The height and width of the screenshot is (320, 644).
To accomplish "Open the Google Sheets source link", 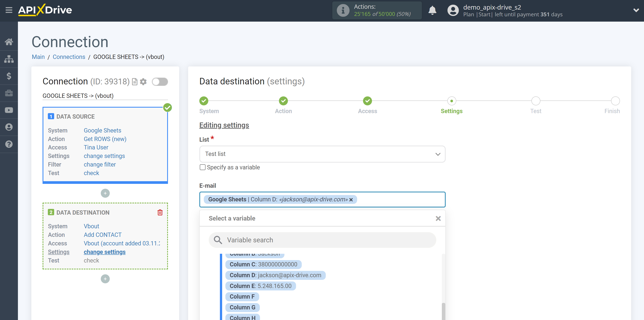I will tap(102, 130).
